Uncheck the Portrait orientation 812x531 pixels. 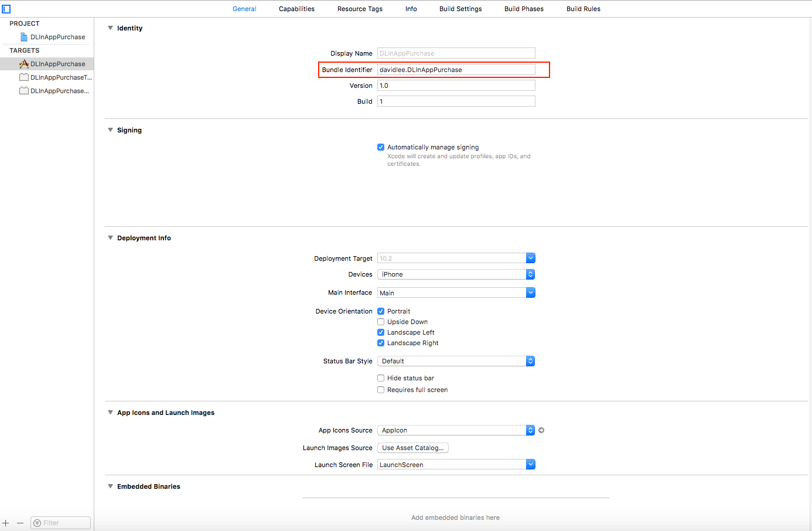point(381,311)
